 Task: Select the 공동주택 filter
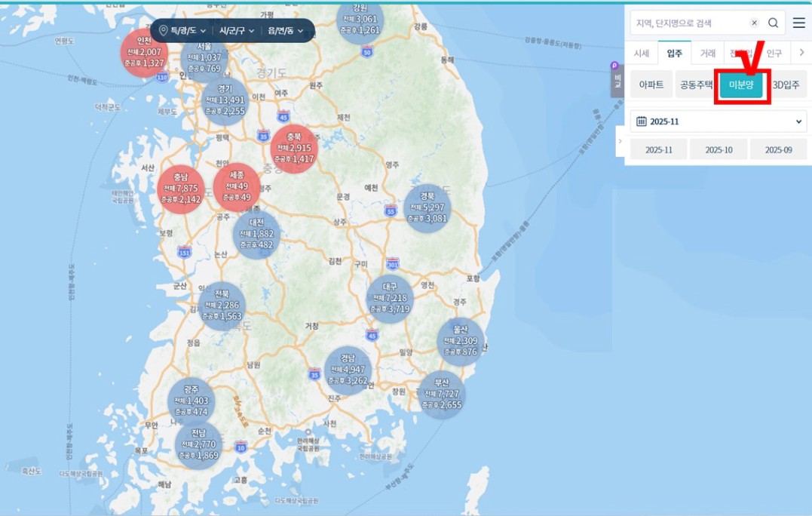point(696,85)
